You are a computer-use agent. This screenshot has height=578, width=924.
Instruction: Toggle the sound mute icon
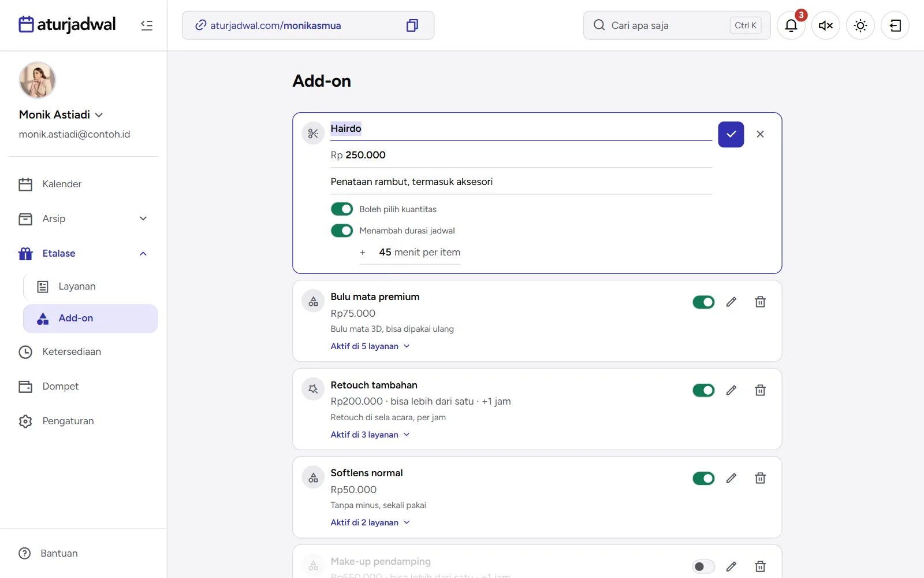pos(826,25)
